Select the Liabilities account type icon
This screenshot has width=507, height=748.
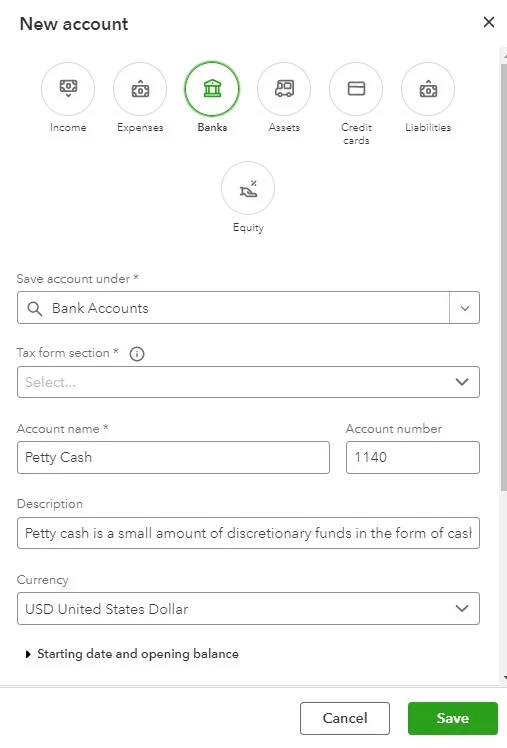click(428, 89)
